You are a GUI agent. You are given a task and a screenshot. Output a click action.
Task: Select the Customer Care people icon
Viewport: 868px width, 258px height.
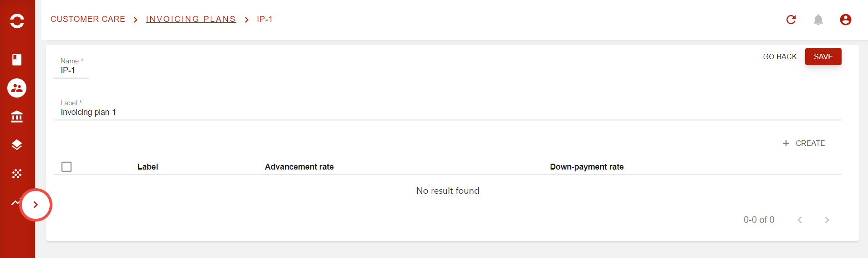(17, 88)
